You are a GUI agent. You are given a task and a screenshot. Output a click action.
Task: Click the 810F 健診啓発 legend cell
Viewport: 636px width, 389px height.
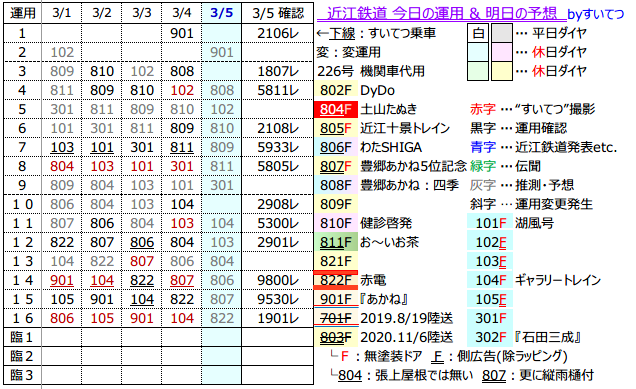coord(336,223)
